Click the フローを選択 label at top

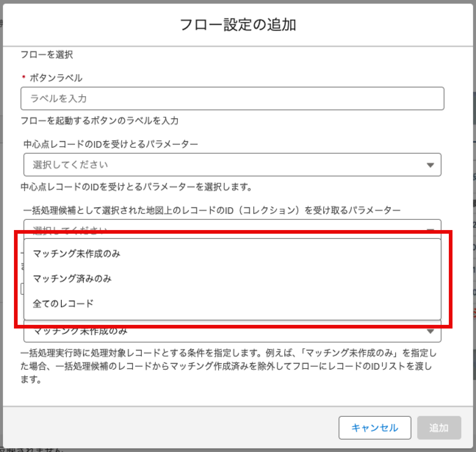coord(47,55)
